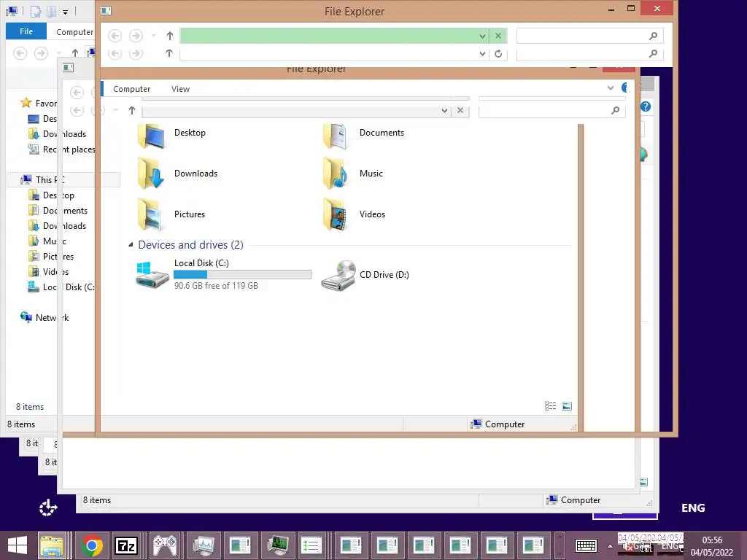Show hidden tray icons
The width and height of the screenshot is (747, 560).
point(611,545)
